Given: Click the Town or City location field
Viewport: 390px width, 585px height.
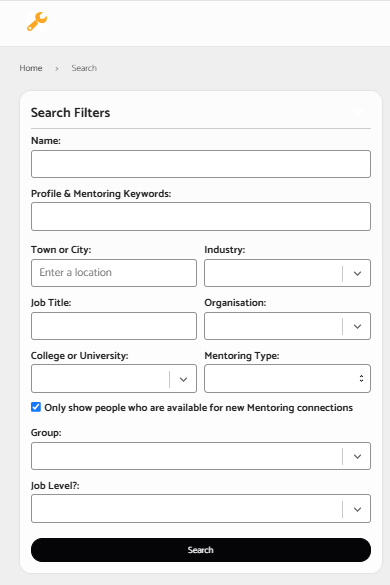Looking at the screenshot, I should point(114,273).
